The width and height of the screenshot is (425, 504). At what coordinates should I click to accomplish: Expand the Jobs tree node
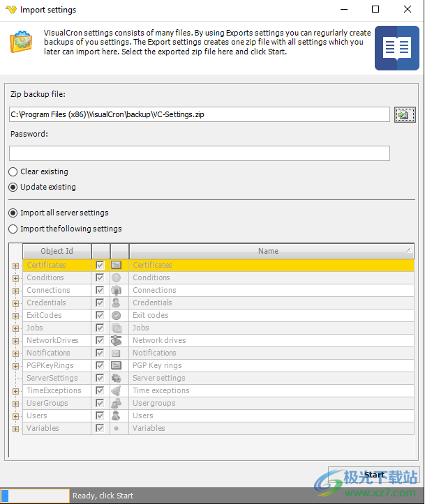(15, 328)
